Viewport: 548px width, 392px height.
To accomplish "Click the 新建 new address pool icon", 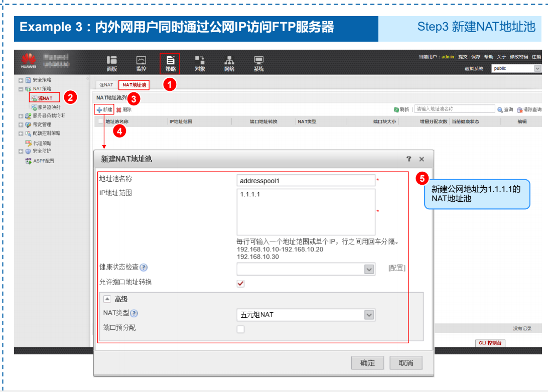I will tap(103, 109).
